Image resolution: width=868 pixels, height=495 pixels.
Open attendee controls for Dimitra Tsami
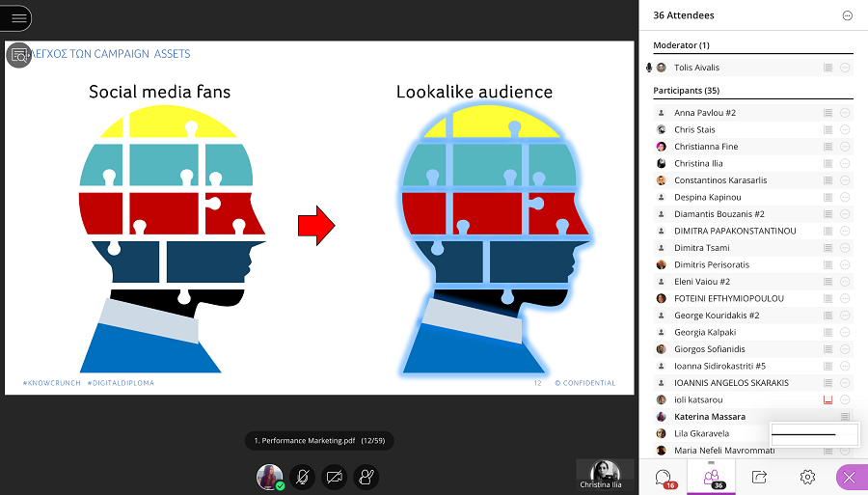[845, 248]
